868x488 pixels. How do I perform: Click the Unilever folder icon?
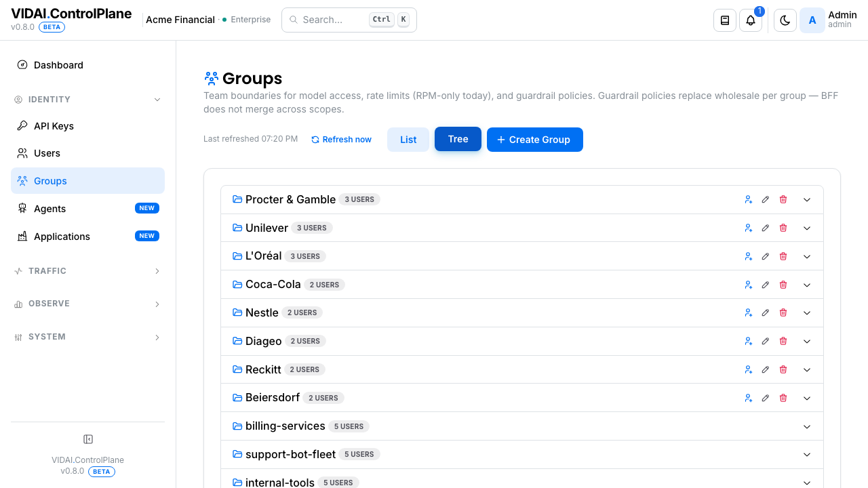point(237,228)
